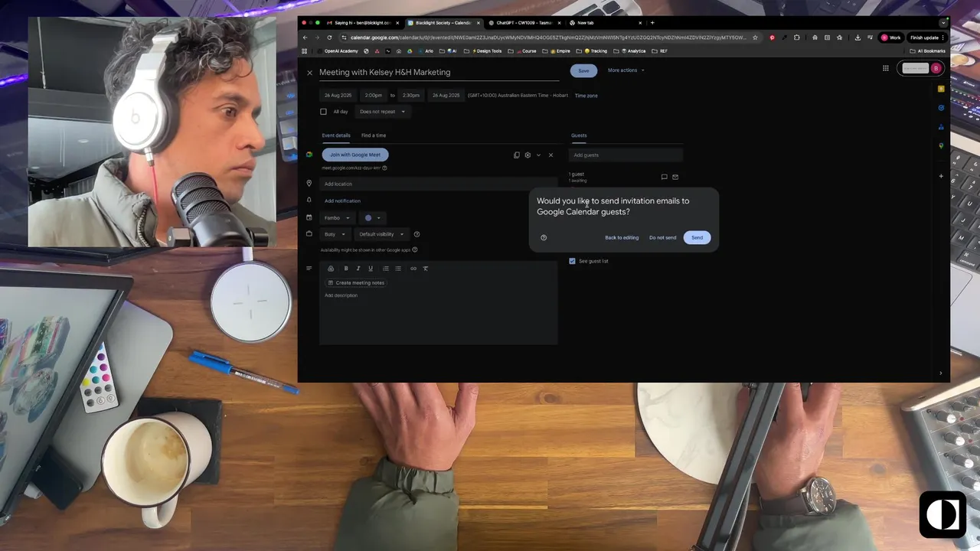The image size is (980, 551).
Task: Insert a bulleted list in description
Action: tap(398, 269)
